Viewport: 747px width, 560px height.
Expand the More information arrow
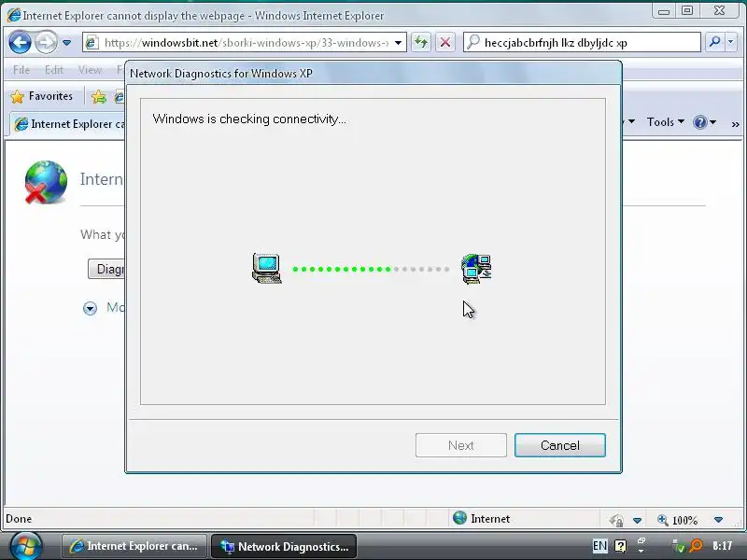click(x=90, y=308)
